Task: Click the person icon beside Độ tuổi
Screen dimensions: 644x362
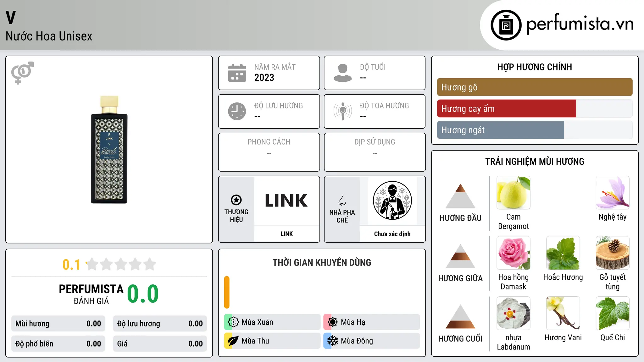Action: pyautogui.click(x=342, y=73)
